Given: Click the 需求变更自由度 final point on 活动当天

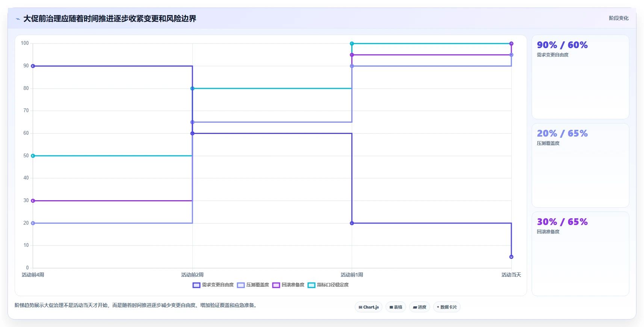Looking at the screenshot, I should 511,257.
